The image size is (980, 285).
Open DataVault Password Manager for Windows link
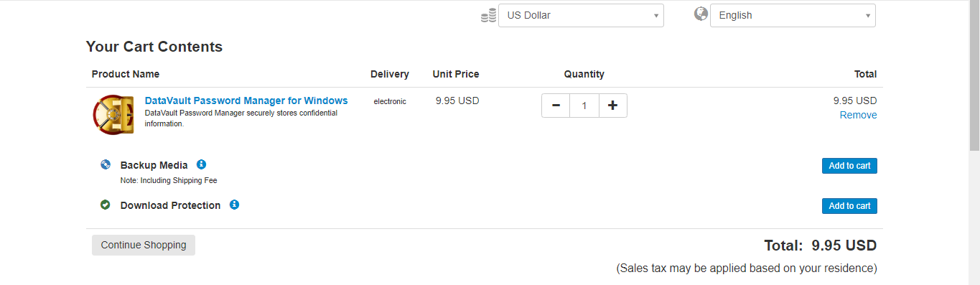point(246,101)
